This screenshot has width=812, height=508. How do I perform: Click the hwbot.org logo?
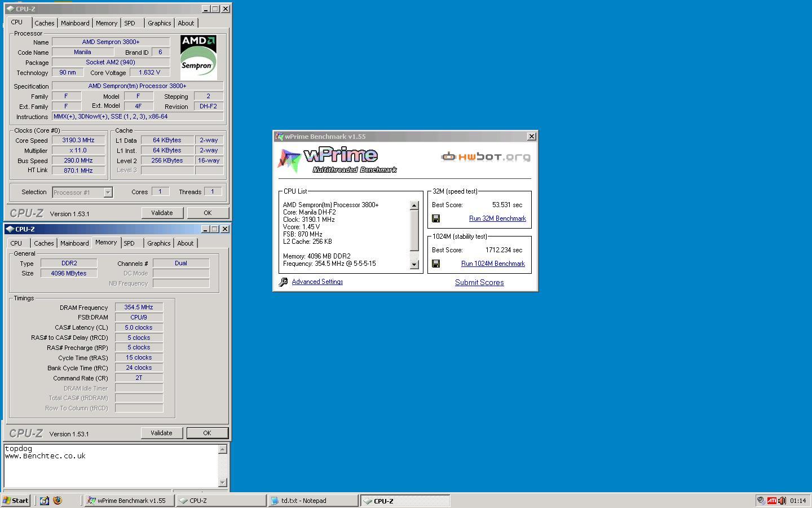coord(486,156)
